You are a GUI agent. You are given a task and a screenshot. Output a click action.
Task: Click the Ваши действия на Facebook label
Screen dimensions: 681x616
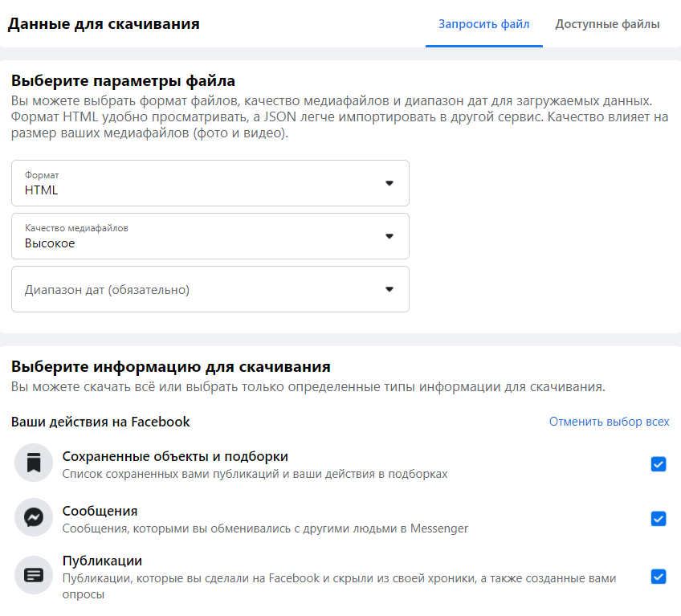[100, 422]
